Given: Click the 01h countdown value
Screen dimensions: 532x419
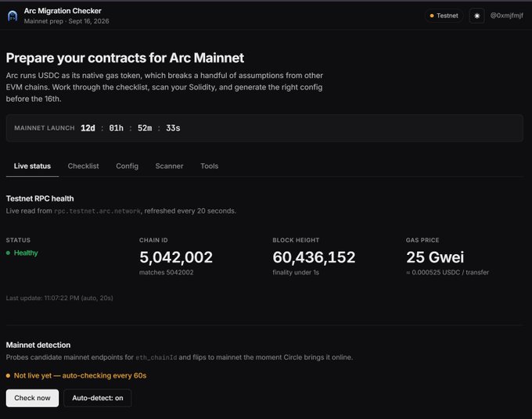Looking at the screenshot, I should [116, 128].
